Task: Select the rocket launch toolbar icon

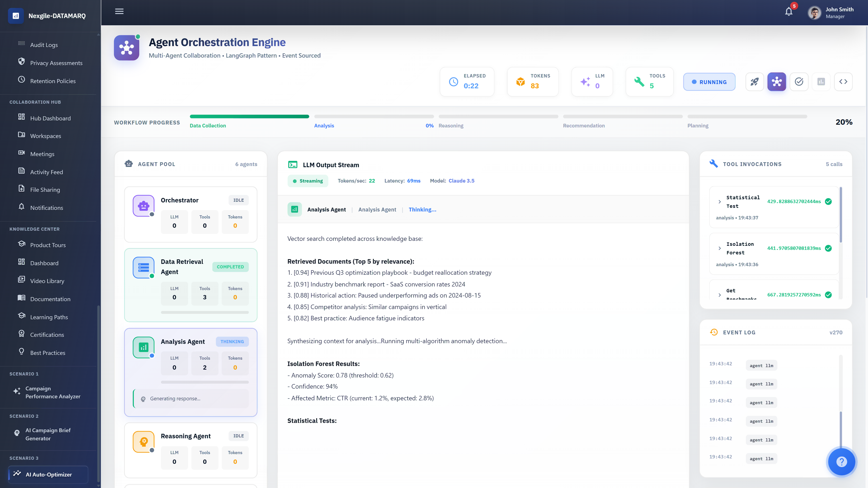Action: coord(755,82)
